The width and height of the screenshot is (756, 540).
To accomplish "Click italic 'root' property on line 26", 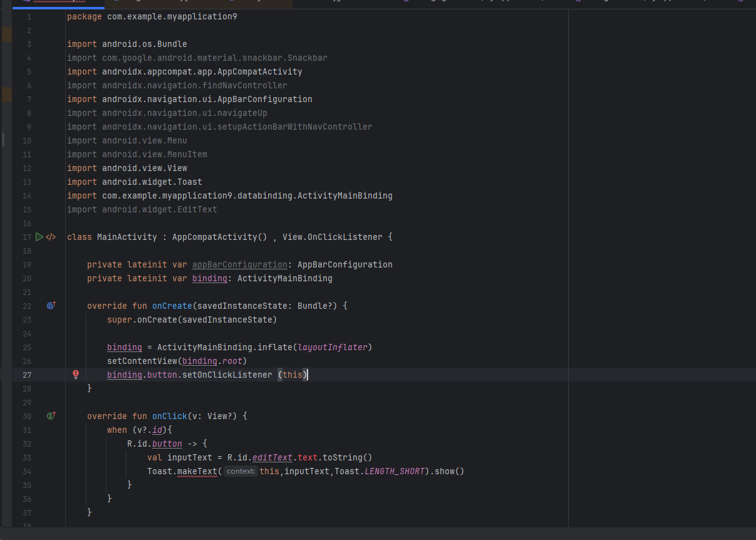I will tap(232, 361).
